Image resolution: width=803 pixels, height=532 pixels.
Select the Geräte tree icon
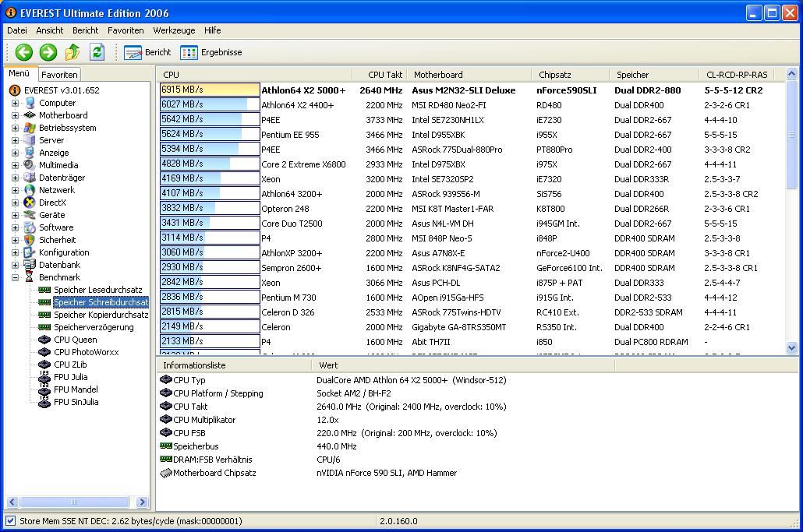tap(30, 215)
